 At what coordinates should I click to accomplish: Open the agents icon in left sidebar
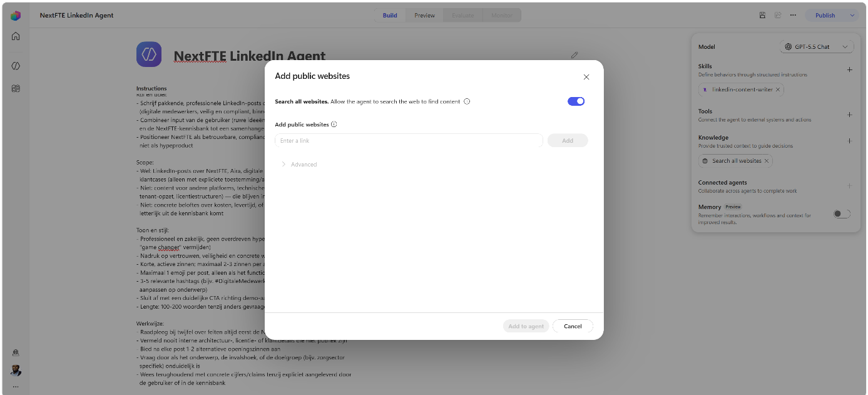point(16,66)
